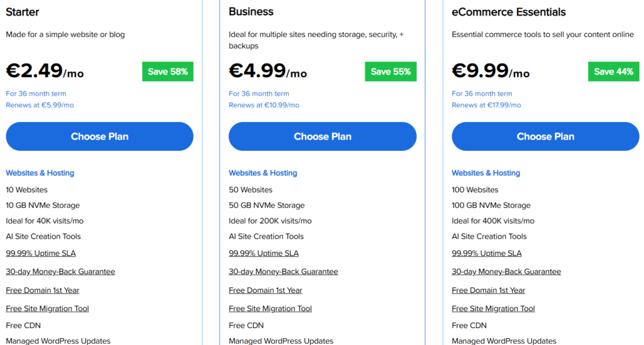The image size is (644, 345).
Task: Click Choose Plan for the Starter plan
Action: coord(99,136)
